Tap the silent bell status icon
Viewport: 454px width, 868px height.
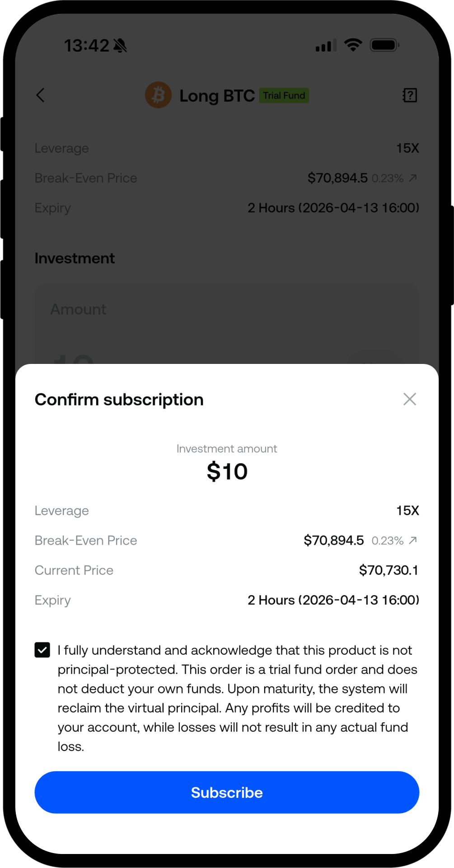[x=121, y=46]
